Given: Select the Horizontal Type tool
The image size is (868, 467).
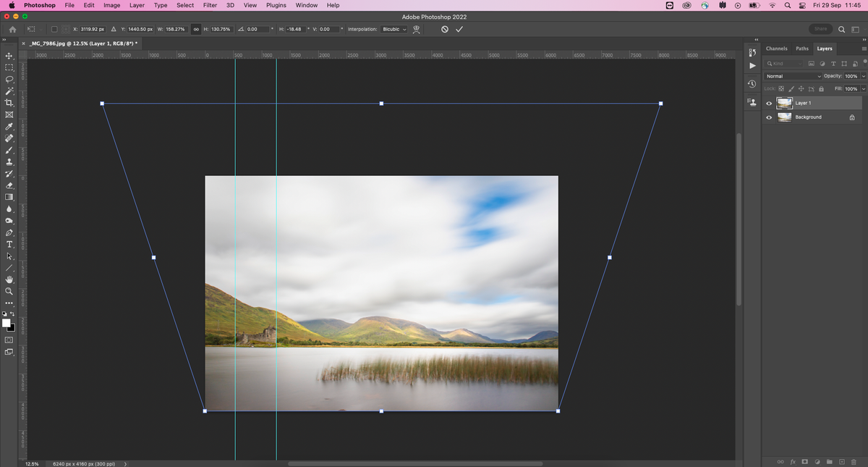Looking at the screenshot, I should point(9,245).
